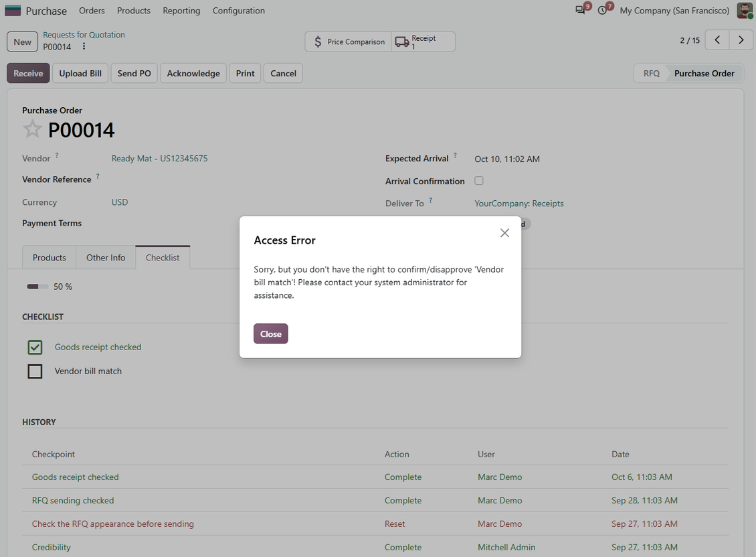Open the user avatar menu
The image size is (756, 557).
coord(745,11)
